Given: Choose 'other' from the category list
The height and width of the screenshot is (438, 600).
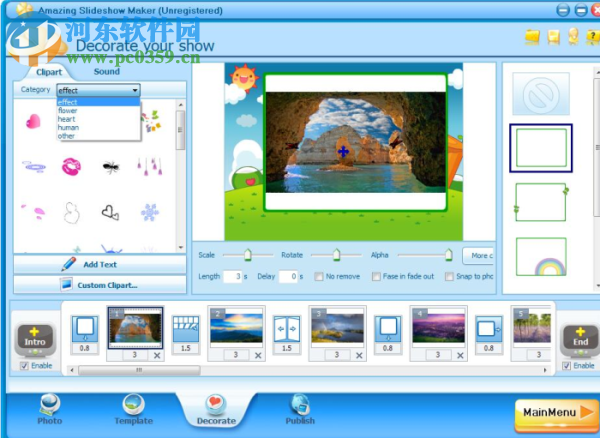Looking at the screenshot, I should [x=98, y=136].
